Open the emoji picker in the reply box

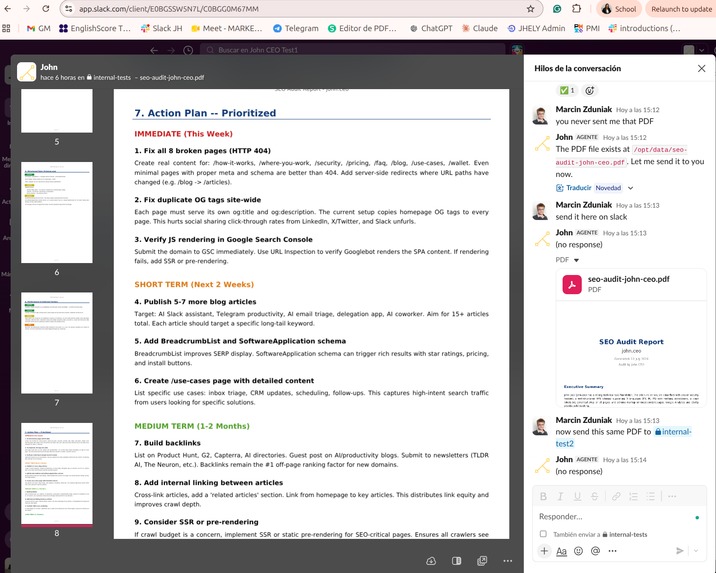pos(578,551)
